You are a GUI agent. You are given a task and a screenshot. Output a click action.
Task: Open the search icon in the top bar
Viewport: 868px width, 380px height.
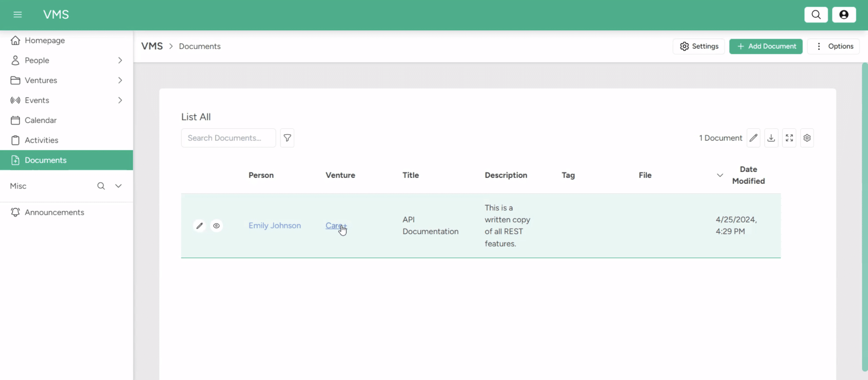(816, 15)
